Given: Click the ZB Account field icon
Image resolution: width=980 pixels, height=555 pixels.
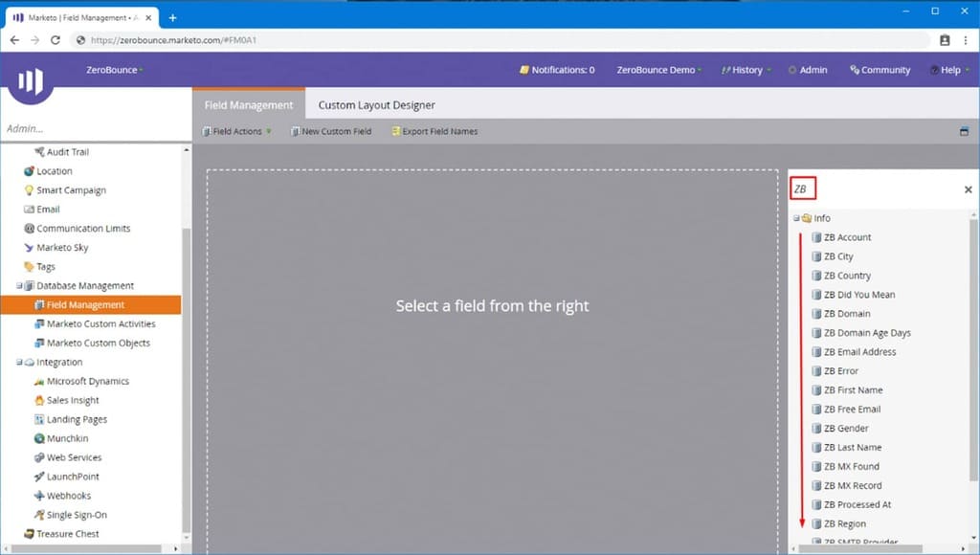Looking at the screenshot, I should point(816,237).
